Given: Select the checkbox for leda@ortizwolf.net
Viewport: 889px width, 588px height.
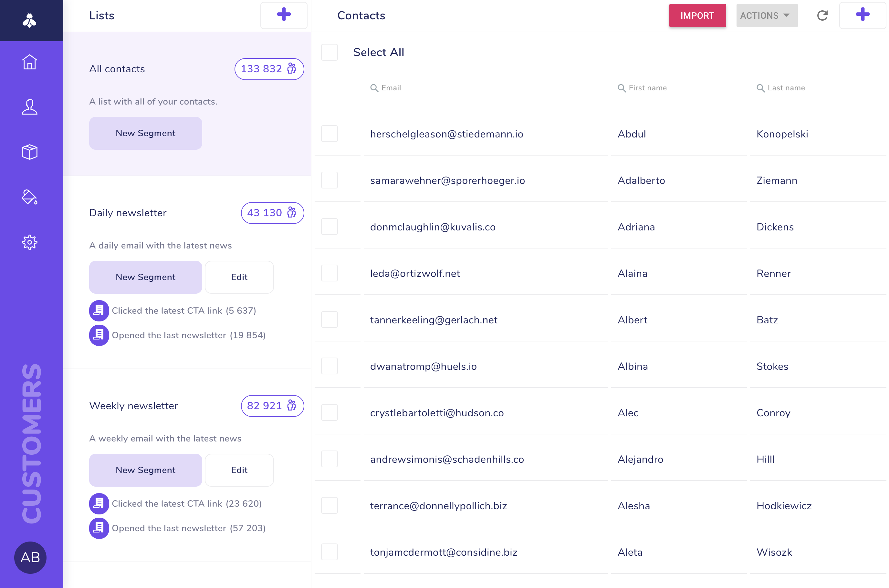Looking at the screenshot, I should point(329,273).
